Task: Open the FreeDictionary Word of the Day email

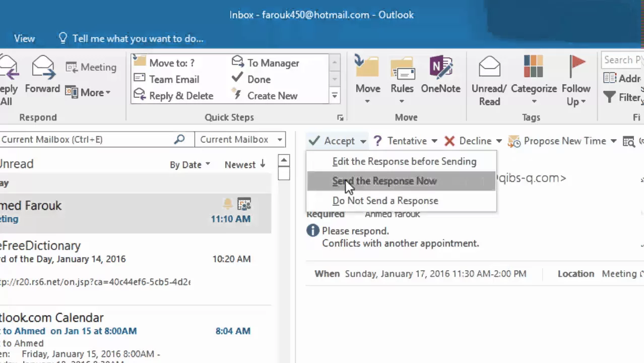Action: tap(136, 265)
